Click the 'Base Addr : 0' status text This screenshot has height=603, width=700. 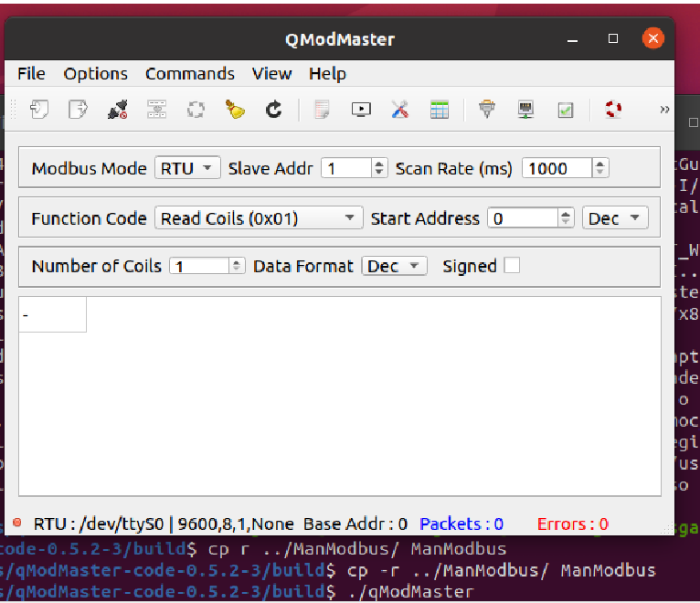(355, 524)
